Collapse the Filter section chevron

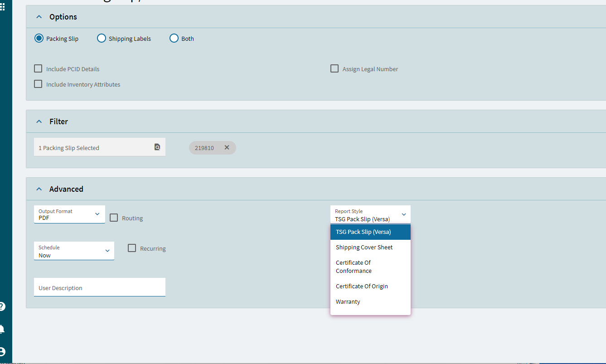point(39,121)
